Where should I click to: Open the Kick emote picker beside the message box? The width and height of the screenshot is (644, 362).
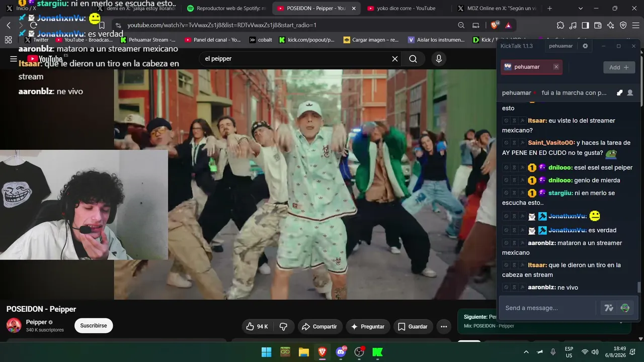click(625, 308)
